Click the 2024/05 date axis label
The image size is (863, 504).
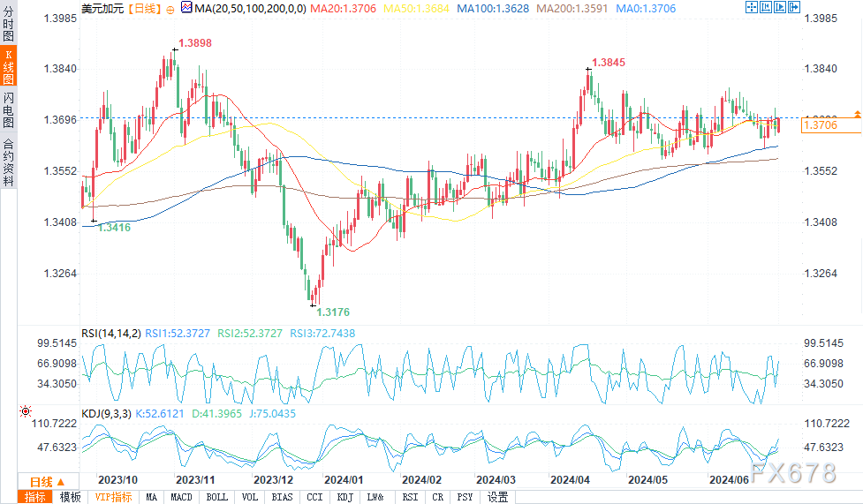click(x=647, y=480)
